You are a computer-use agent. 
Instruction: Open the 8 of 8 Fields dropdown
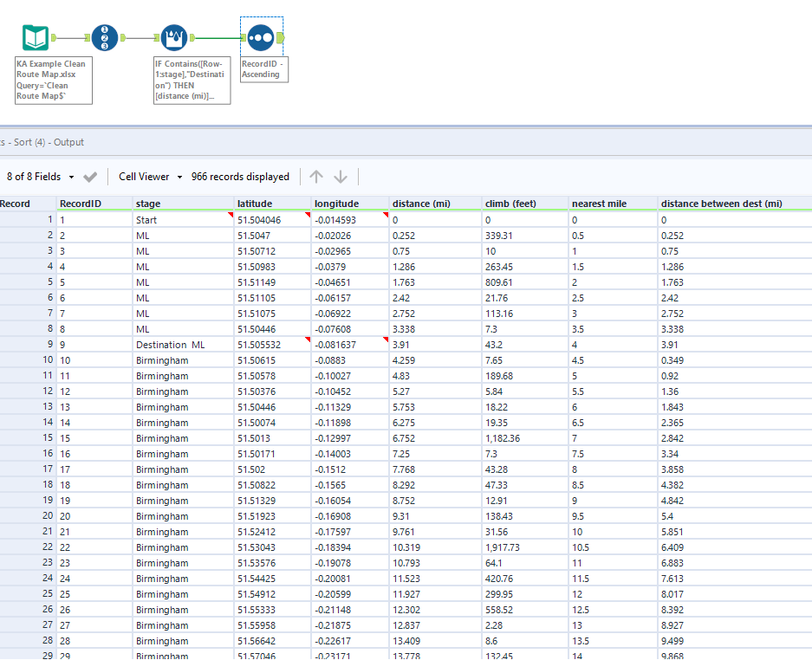point(40,177)
